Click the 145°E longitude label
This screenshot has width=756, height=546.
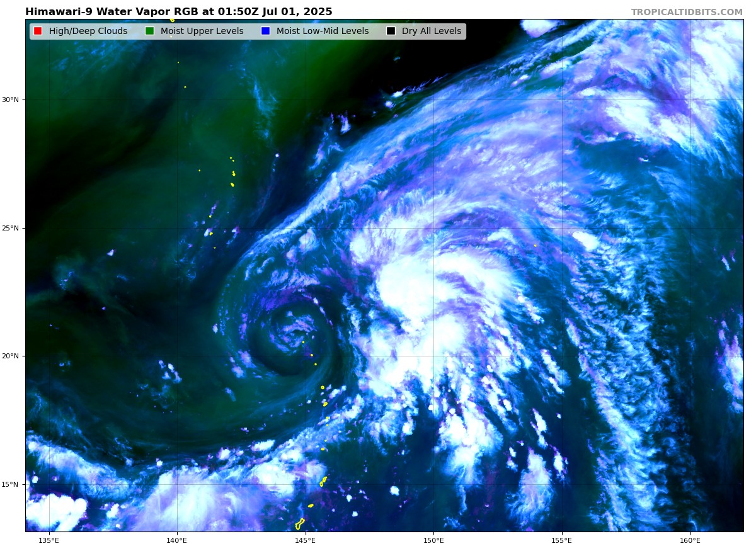306,540
